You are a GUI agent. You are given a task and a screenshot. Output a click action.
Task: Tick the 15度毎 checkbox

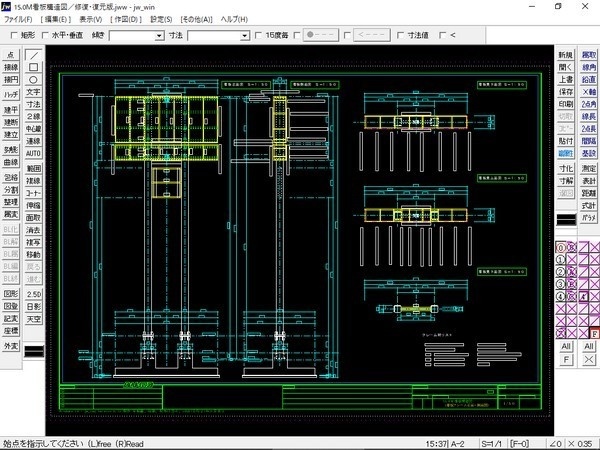(258, 35)
